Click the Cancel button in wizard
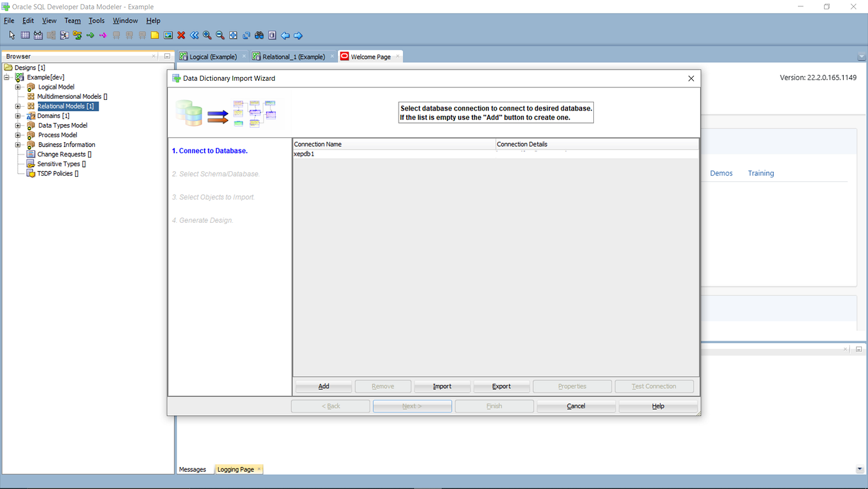 point(576,406)
